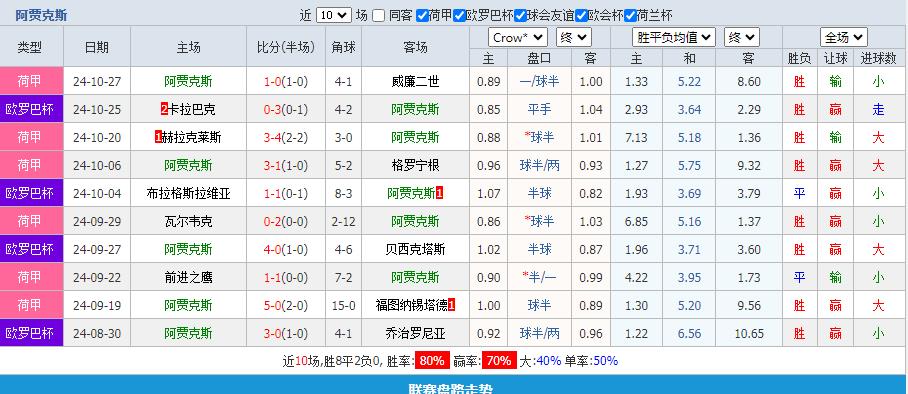Uncheck the 欧会杯 filter checkbox
This screenshot has width=908, height=394.
[x=581, y=16]
